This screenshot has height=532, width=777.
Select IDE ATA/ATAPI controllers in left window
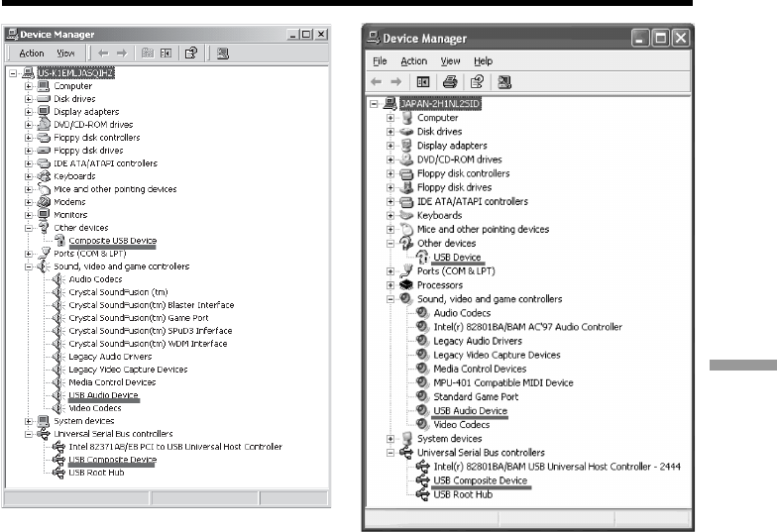click(105, 162)
